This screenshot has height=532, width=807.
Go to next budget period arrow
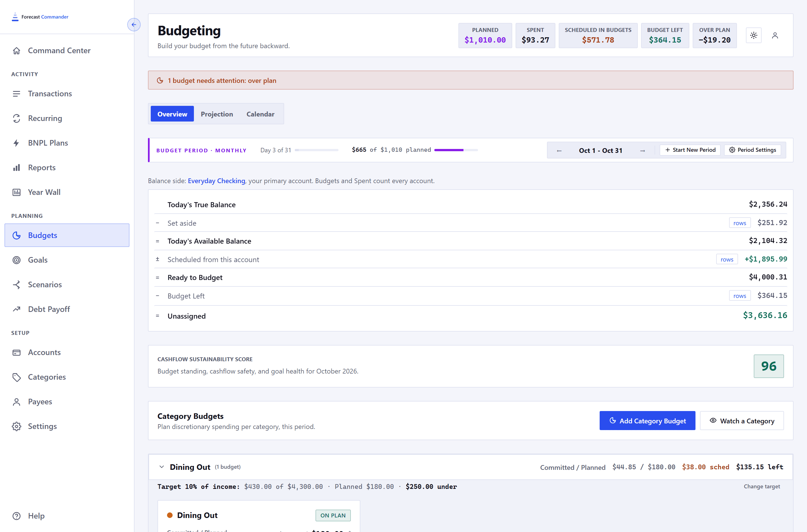(x=642, y=150)
